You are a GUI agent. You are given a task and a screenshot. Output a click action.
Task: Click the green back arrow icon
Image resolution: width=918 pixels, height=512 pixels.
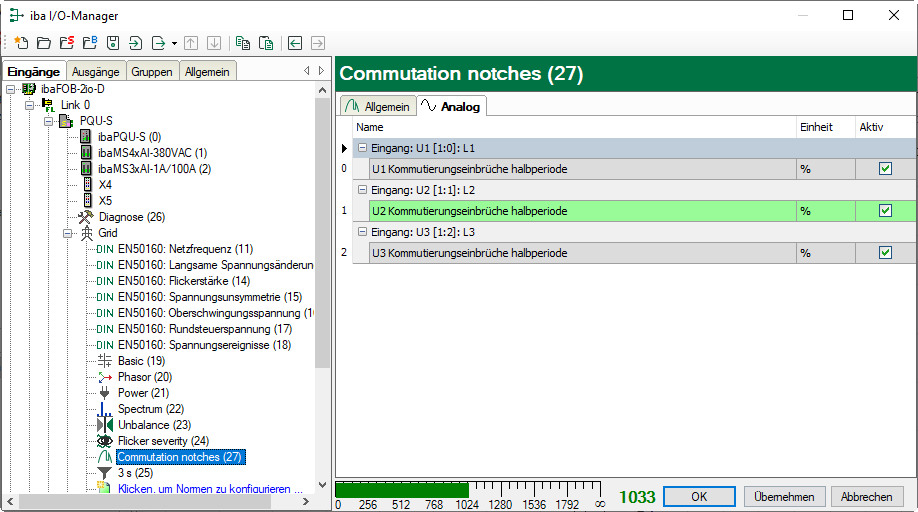click(x=295, y=43)
